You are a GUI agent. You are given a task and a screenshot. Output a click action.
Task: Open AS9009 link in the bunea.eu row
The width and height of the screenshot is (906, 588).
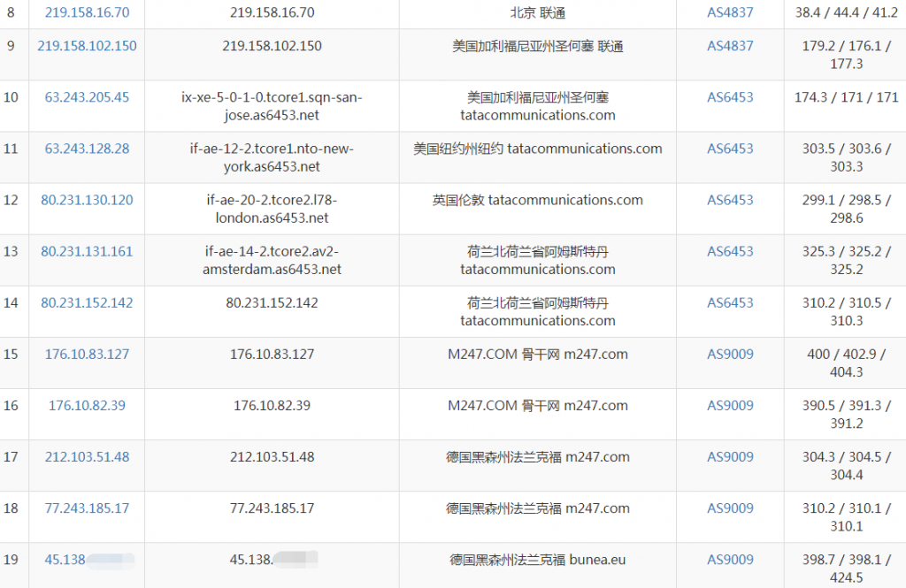click(x=730, y=559)
